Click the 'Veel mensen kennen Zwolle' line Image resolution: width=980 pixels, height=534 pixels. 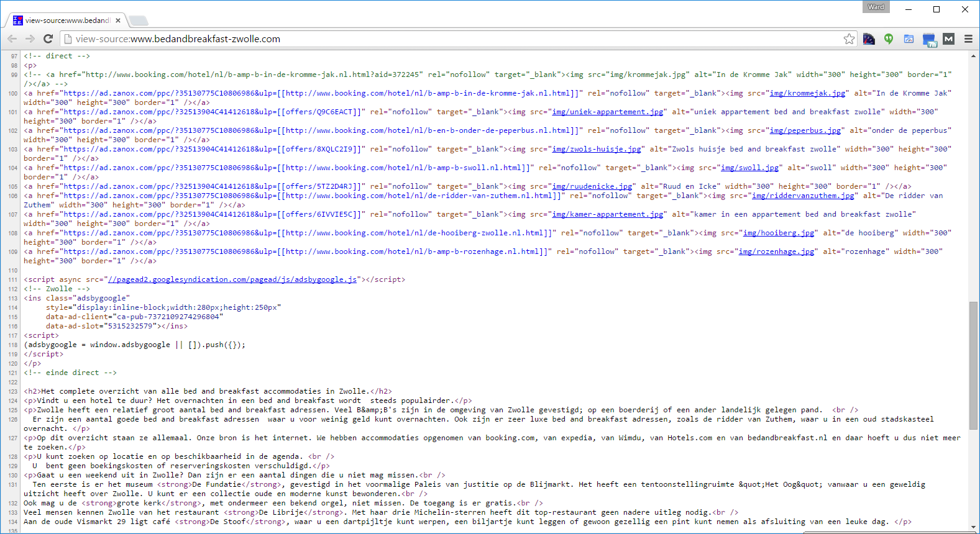click(381, 512)
